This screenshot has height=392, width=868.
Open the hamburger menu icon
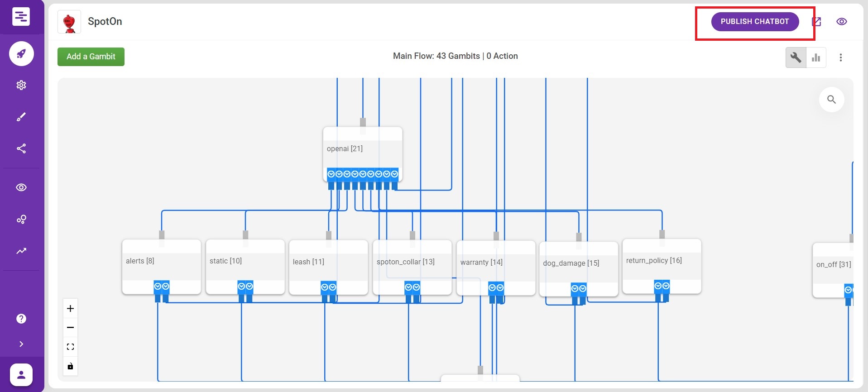coord(21,17)
